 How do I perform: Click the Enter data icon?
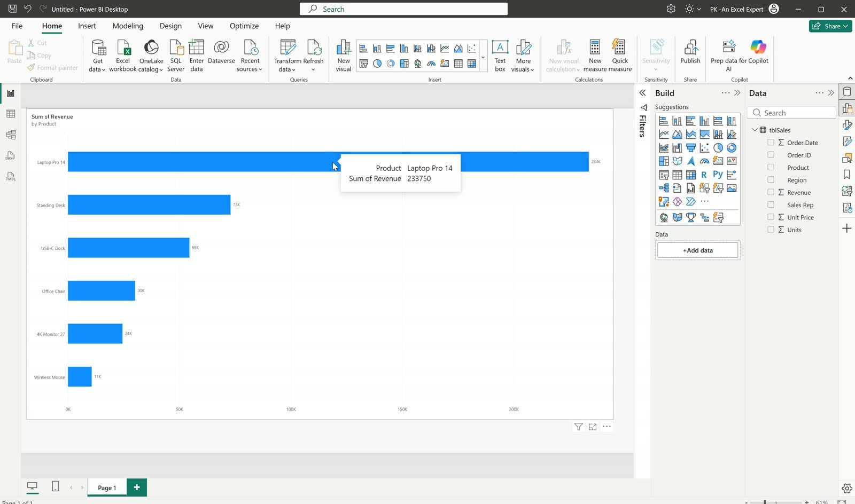197,48
